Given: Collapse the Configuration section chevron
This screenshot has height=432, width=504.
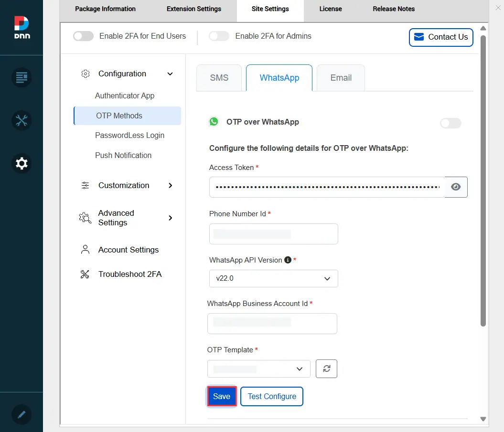Looking at the screenshot, I should coord(170,74).
